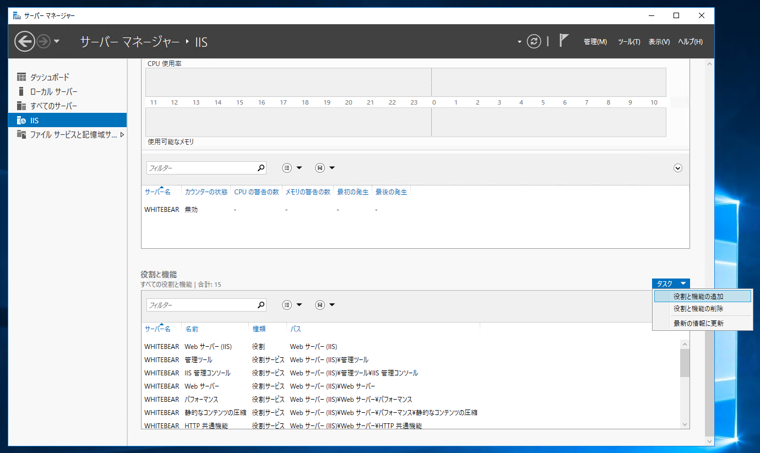Select the 管理ツール role service row
Screen dimensions: 760x453
[411, 359]
